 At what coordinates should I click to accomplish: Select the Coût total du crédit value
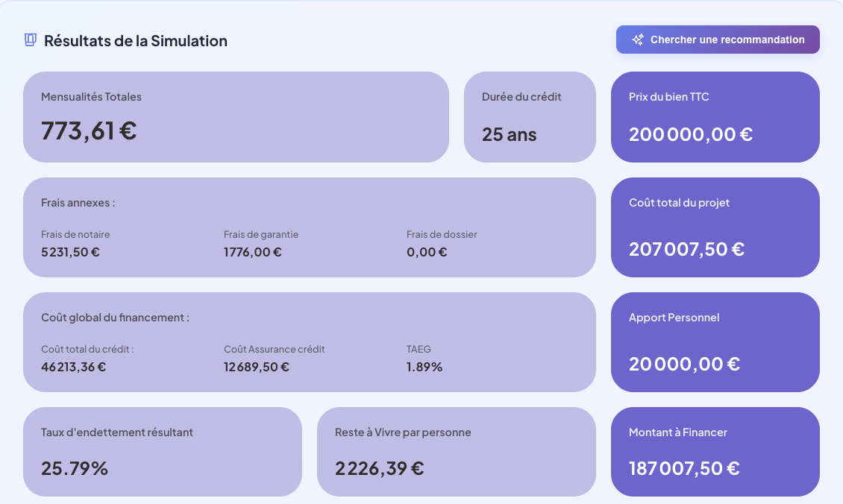click(x=74, y=366)
